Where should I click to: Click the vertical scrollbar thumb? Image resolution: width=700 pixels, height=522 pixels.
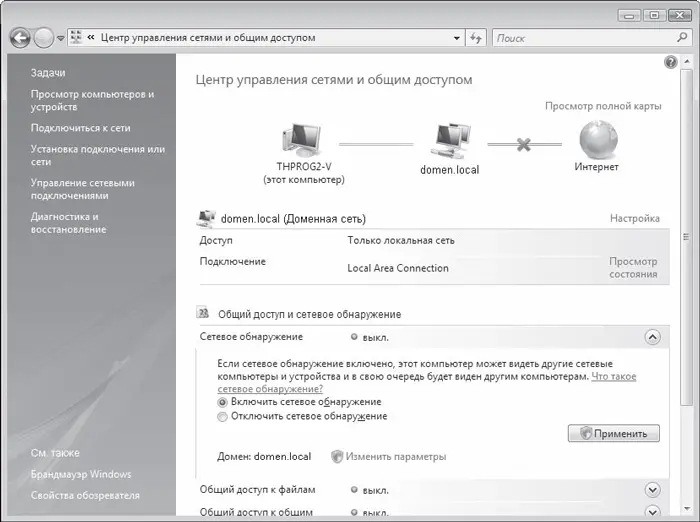687,237
